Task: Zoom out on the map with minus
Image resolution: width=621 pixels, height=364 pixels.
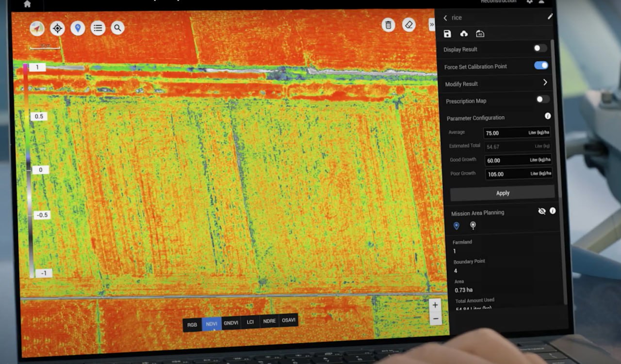Action: [435, 319]
